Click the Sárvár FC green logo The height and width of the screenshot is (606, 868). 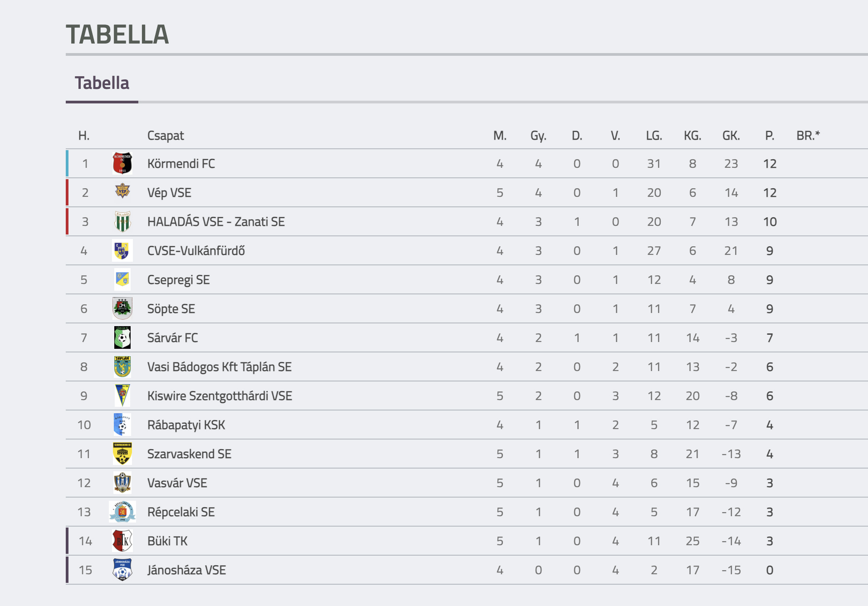pyautogui.click(x=122, y=337)
